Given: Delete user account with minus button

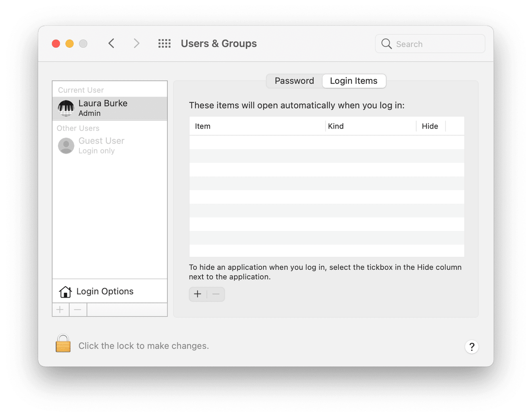Looking at the screenshot, I should [78, 310].
